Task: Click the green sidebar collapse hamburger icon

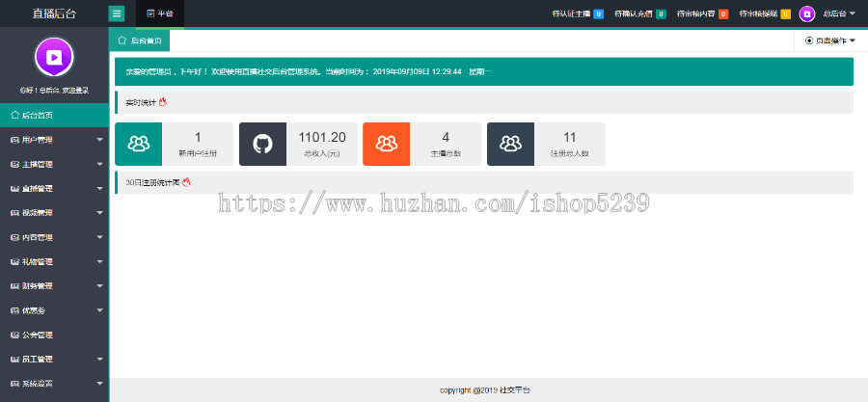Action: click(x=117, y=13)
